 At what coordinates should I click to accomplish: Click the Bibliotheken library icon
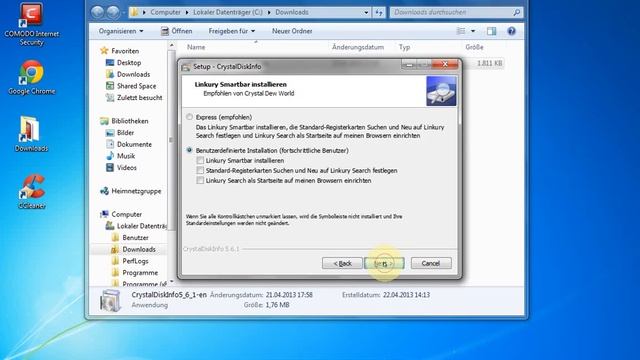(x=104, y=121)
